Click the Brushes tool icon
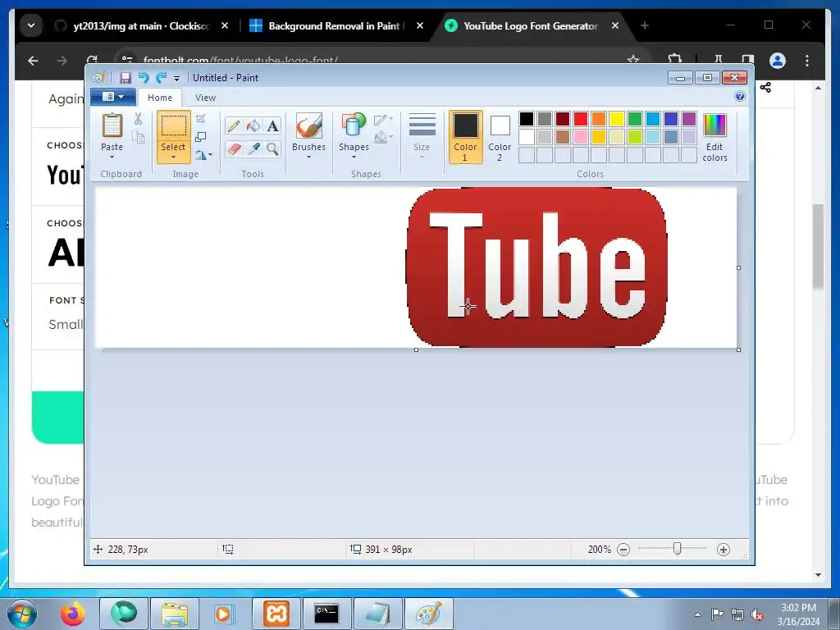The width and height of the screenshot is (840, 630). point(308,126)
